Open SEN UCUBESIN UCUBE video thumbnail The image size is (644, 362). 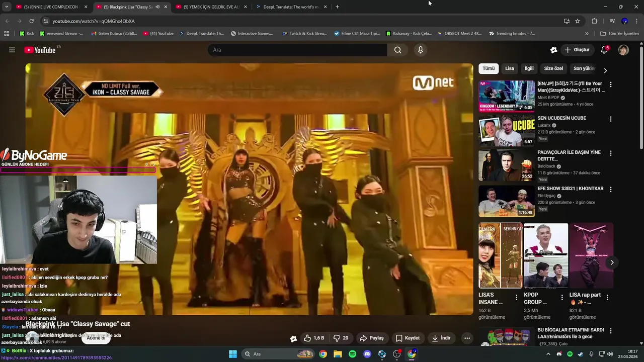pyautogui.click(x=507, y=130)
